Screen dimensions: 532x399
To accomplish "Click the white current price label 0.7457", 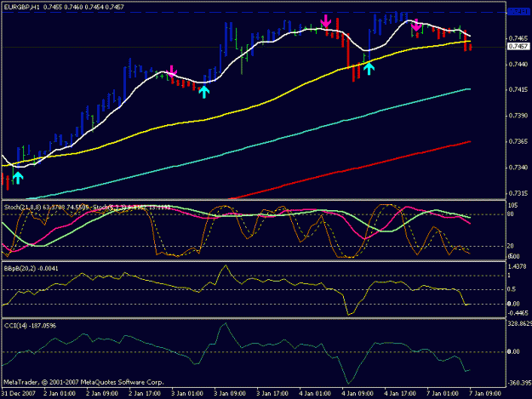I will 518,47.
